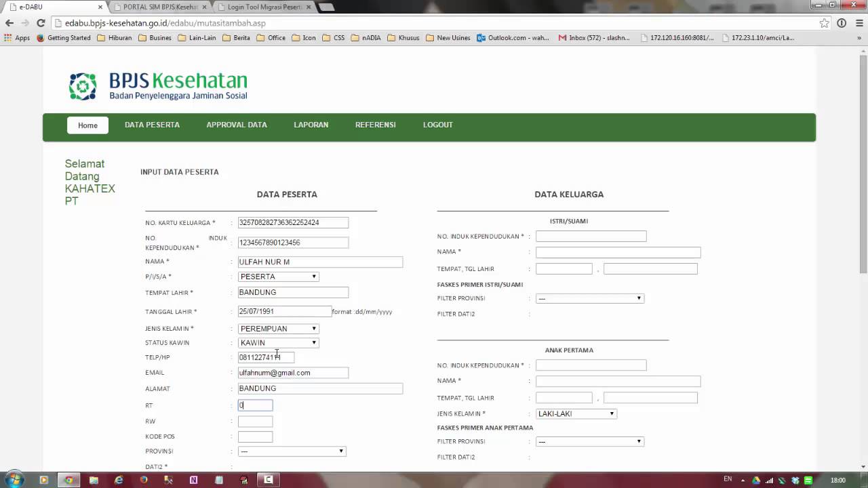Expand Jenis Kelamin dropdown showing LAKI-LAKI
This screenshot has height=488, width=868.
[576, 413]
